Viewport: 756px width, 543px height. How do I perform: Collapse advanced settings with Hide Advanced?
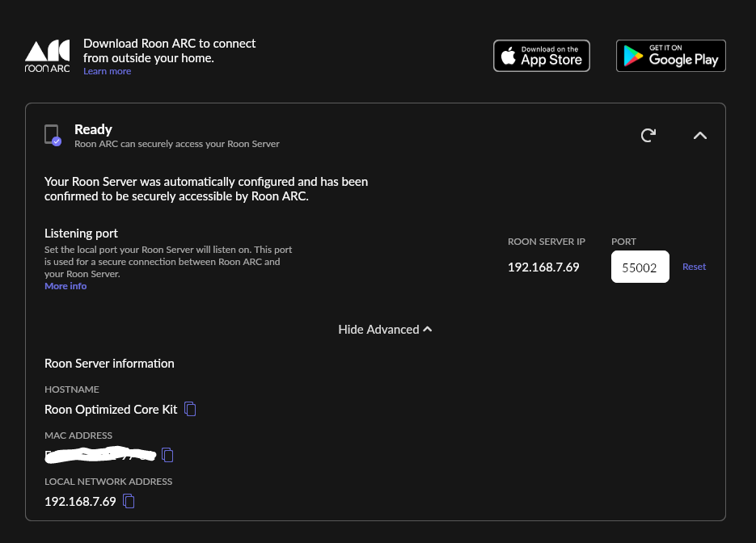385,330
